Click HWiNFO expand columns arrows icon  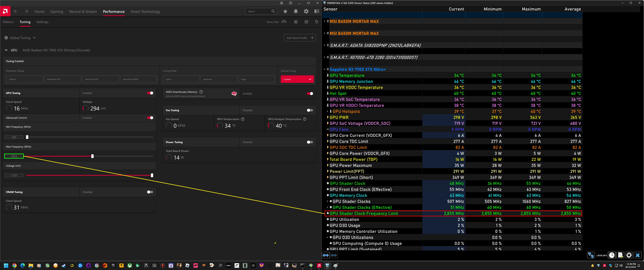[x=326, y=255]
